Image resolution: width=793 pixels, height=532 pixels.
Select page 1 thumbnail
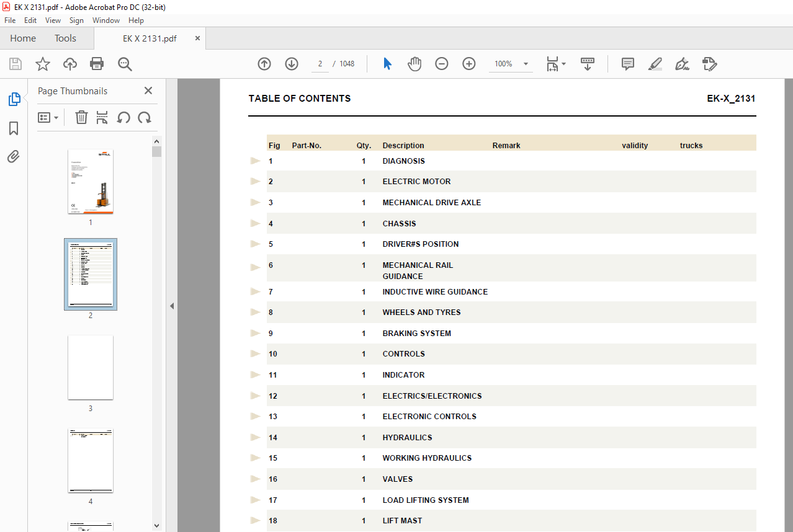pyautogui.click(x=91, y=182)
